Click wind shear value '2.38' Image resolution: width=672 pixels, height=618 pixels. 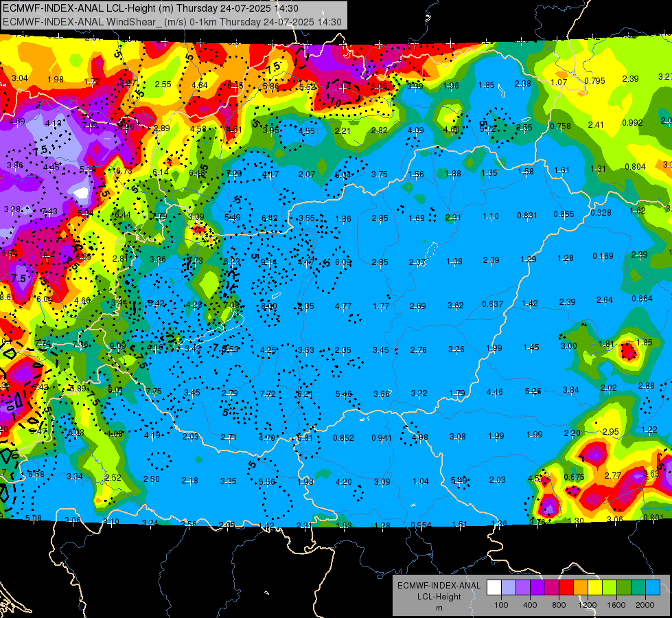pyautogui.click(x=523, y=84)
